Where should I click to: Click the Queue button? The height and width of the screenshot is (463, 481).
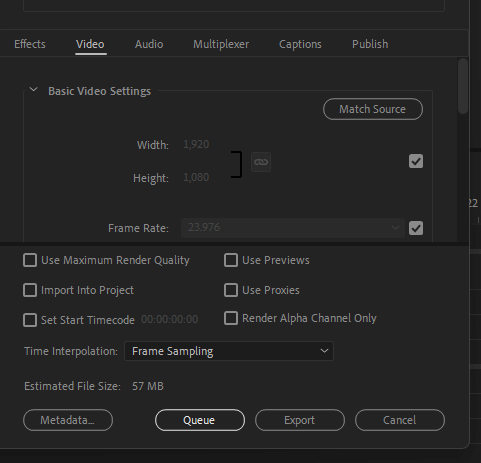coord(200,420)
